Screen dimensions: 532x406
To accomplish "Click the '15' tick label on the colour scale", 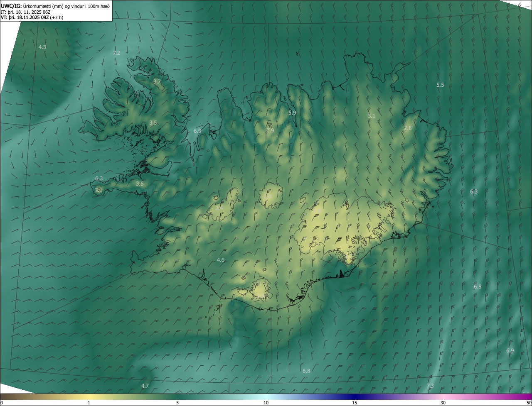I will 355,403.
